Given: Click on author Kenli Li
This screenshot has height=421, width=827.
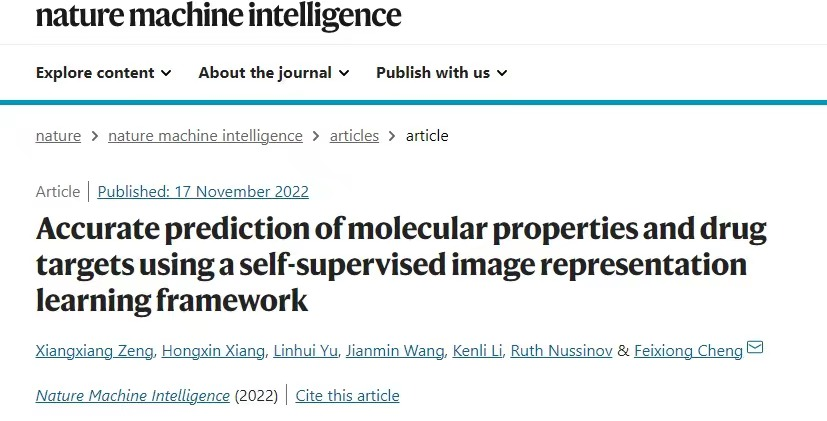Looking at the screenshot, I should coord(476,350).
